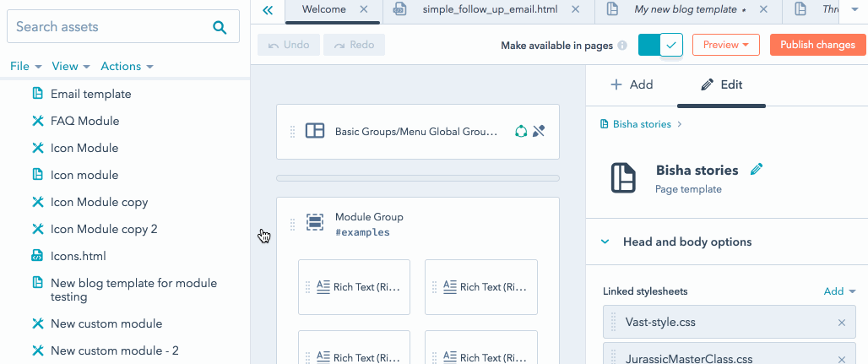Open the Add stylesheet dropdown
The height and width of the screenshot is (364, 868).
tap(840, 291)
